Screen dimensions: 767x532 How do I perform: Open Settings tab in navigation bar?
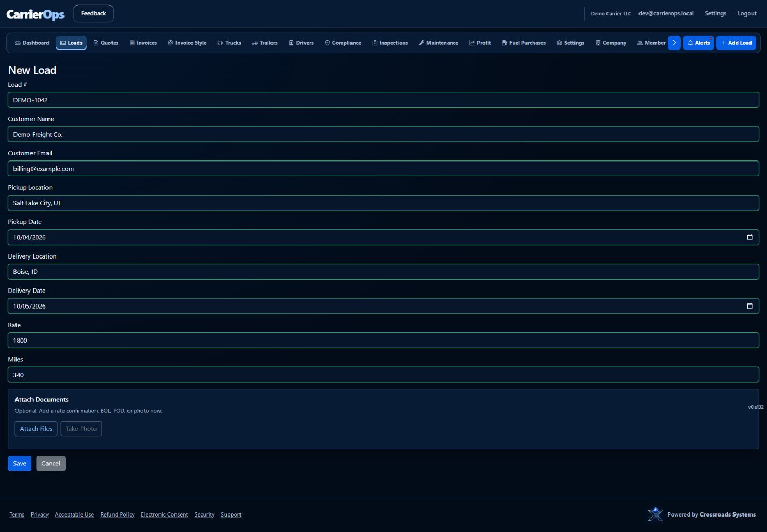(x=570, y=43)
